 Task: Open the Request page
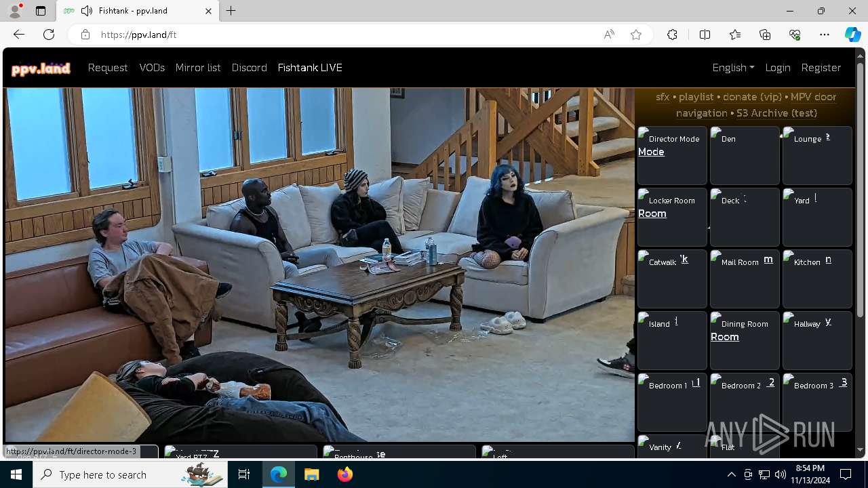108,68
